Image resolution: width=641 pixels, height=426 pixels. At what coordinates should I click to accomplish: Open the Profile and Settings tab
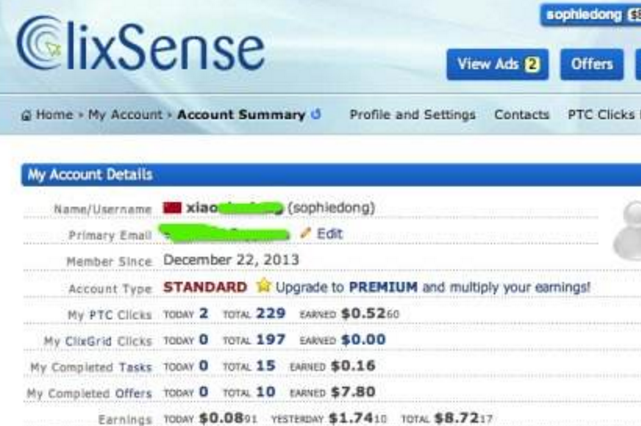tap(412, 115)
